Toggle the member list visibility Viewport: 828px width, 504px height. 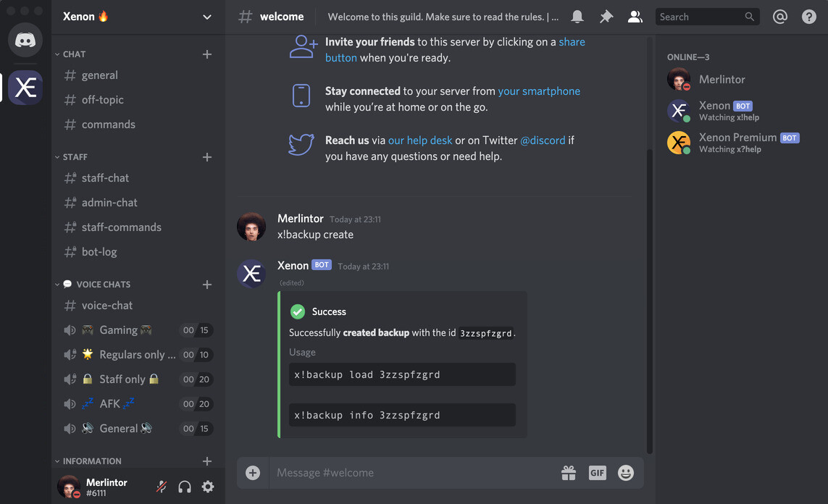pos(635,16)
